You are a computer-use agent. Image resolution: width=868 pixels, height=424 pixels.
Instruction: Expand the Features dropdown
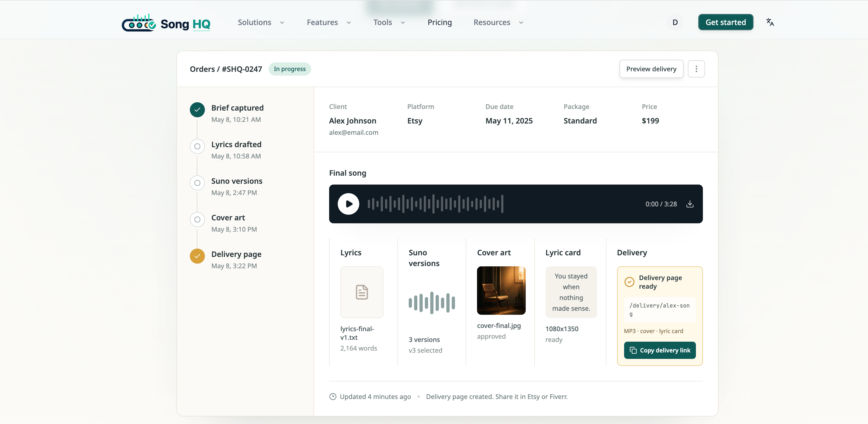329,22
